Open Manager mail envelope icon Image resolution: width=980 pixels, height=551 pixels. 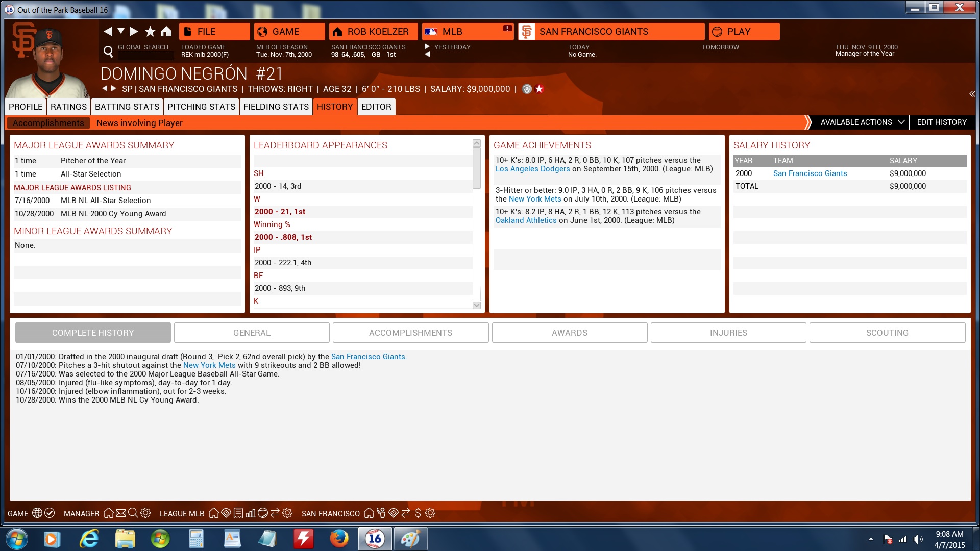[121, 513]
